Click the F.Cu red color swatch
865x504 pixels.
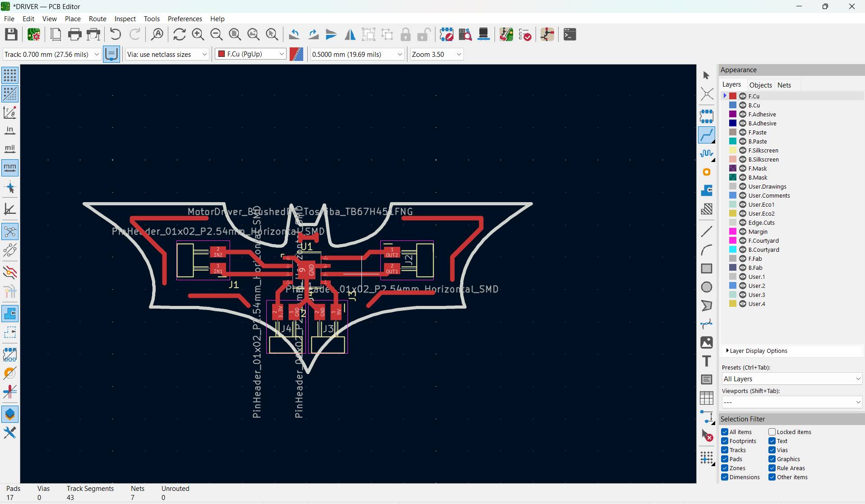point(732,96)
